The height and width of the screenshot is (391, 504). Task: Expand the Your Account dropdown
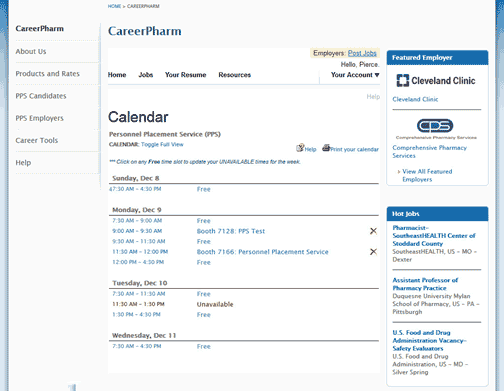point(355,75)
